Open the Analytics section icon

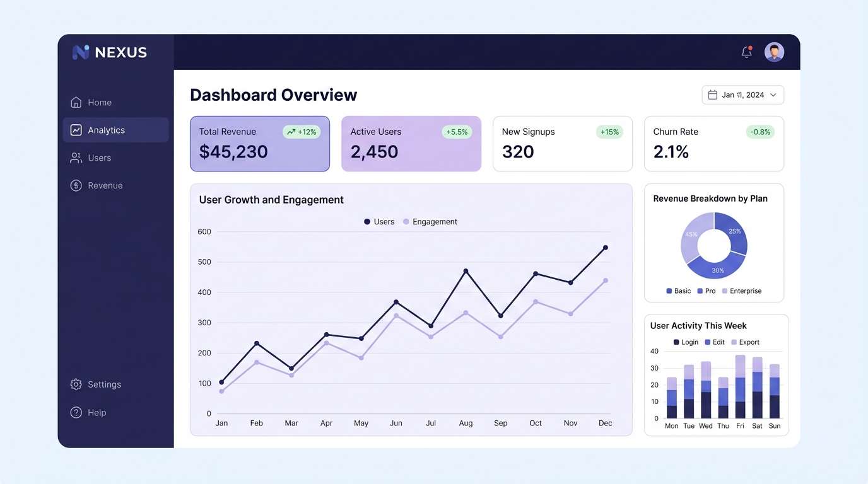tap(75, 130)
